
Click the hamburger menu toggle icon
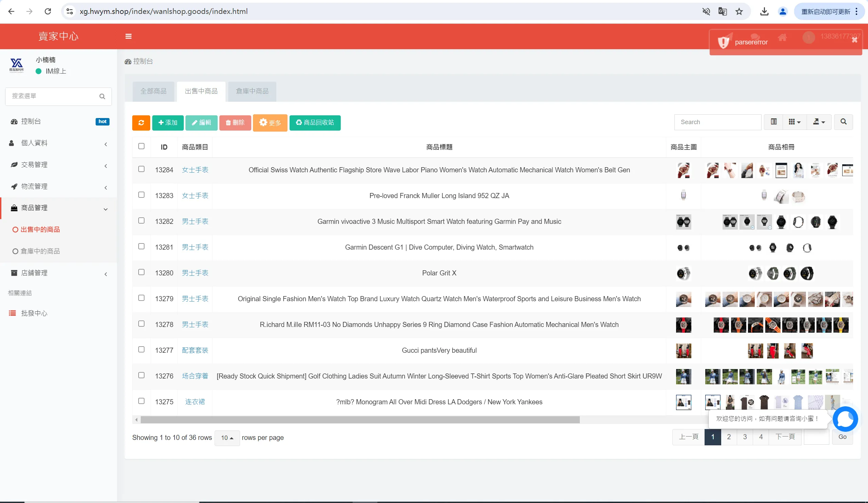click(x=129, y=36)
